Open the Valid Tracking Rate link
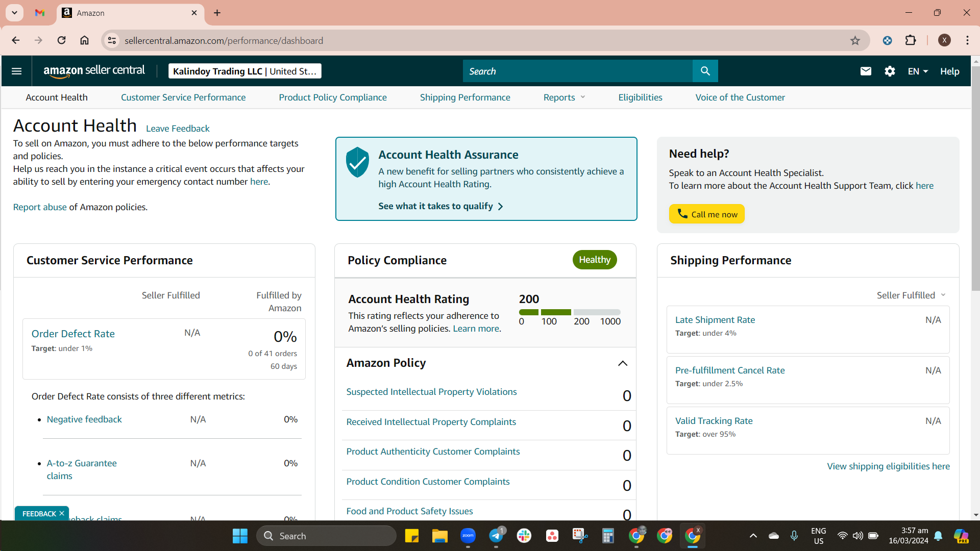Image resolution: width=980 pixels, height=551 pixels. pos(714,421)
